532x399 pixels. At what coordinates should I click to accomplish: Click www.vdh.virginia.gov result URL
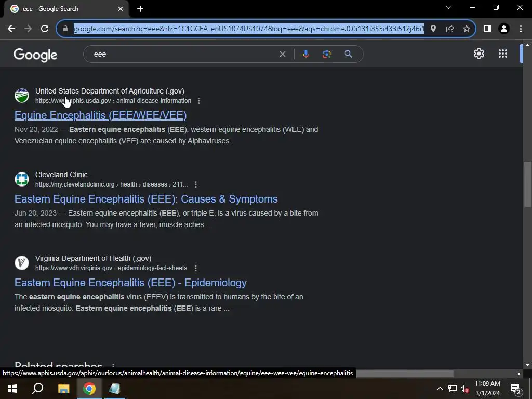(111, 268)
